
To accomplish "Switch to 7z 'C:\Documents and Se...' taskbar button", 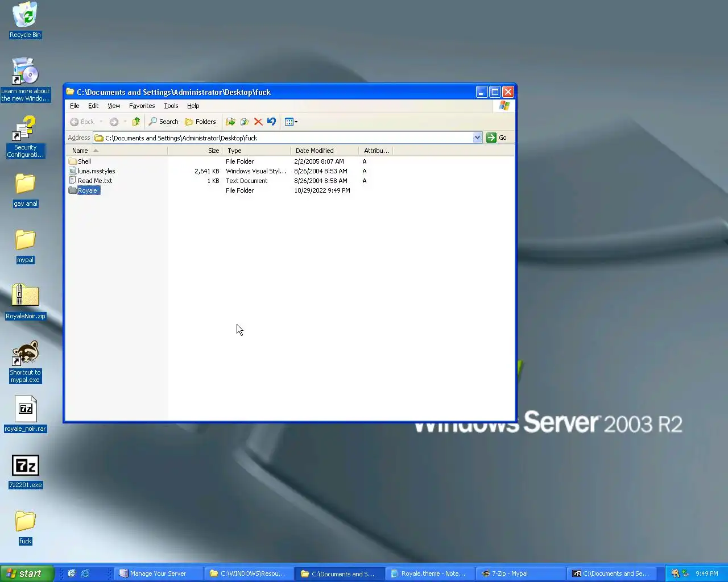I will (x=611, y=573).
